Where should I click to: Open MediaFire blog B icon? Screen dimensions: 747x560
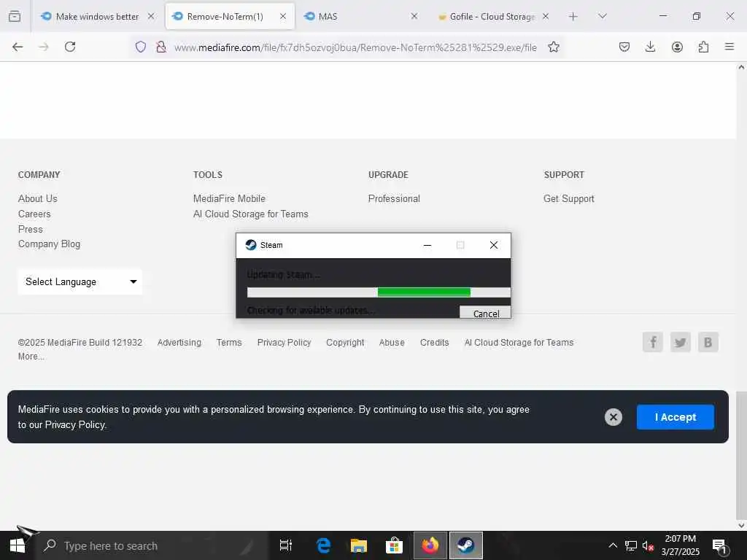pyautogui.click(x=708, y=342)
